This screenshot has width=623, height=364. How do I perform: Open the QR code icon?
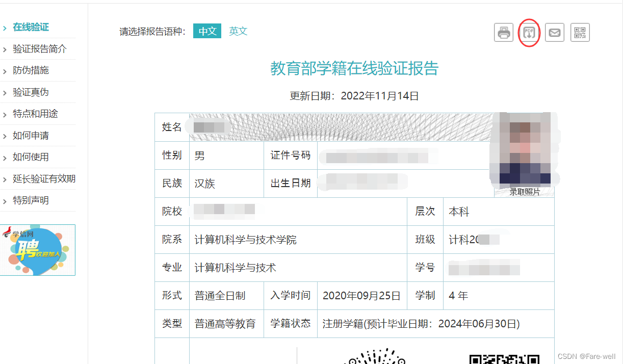[580, 33]
